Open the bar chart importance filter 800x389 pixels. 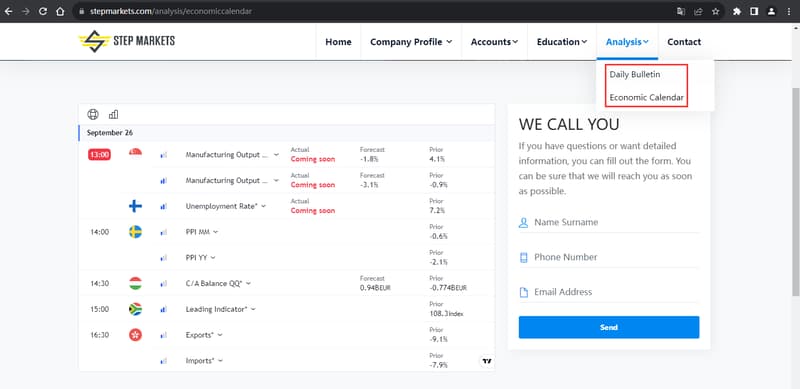(x=113, y=114)
